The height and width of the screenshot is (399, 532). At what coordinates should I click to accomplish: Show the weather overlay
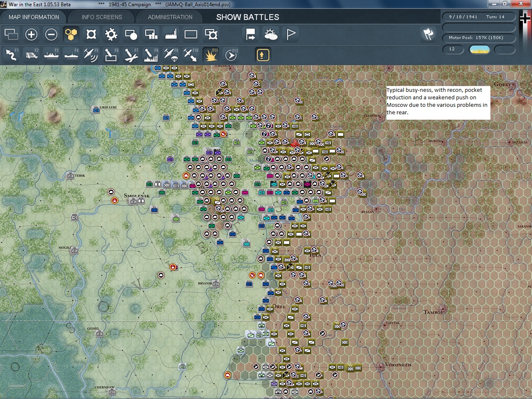271,34
